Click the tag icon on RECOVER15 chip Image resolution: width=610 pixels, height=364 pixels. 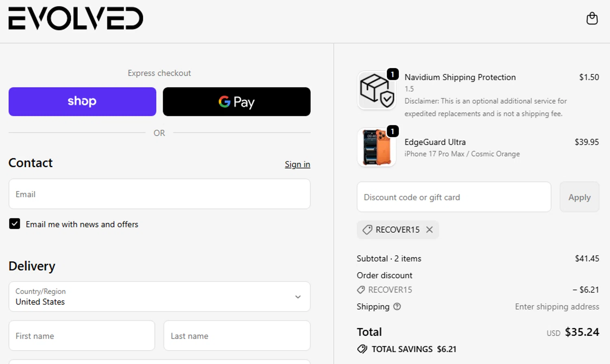(x=367, y=230)
